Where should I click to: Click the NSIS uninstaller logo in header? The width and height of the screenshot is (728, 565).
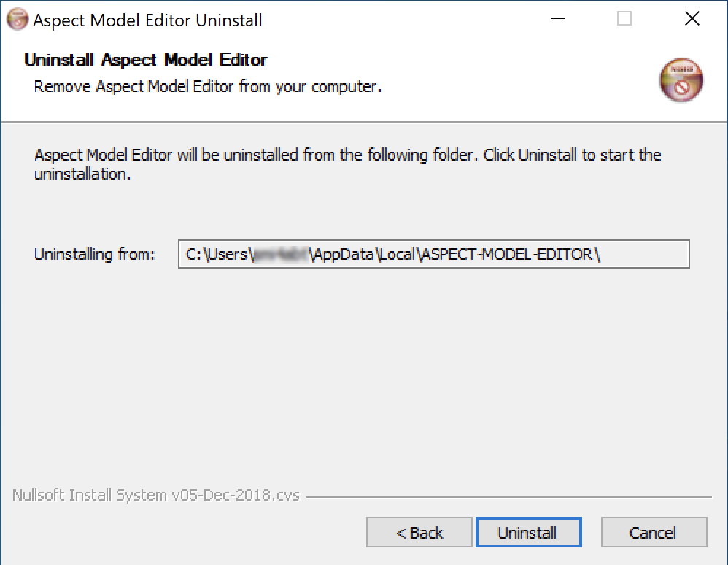(x=681, y=79)
